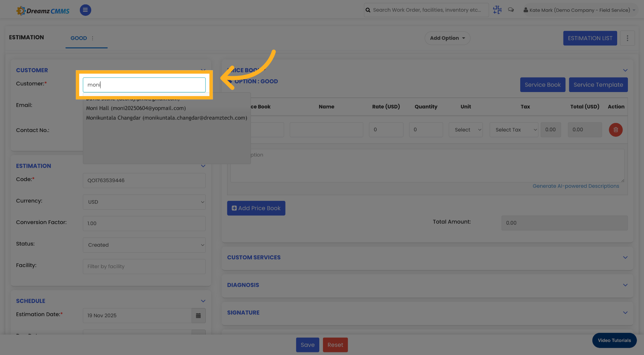Viewport: 644px width, 355px height.
Task: Open the three-dot menu next to ESTIMATION LIST
Action: pos(628,38)
